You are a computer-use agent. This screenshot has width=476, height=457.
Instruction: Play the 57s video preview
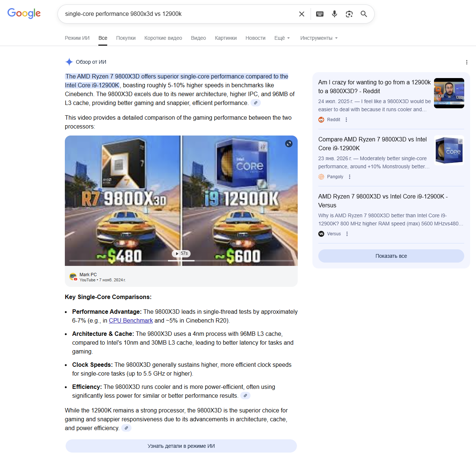(181, 253)
